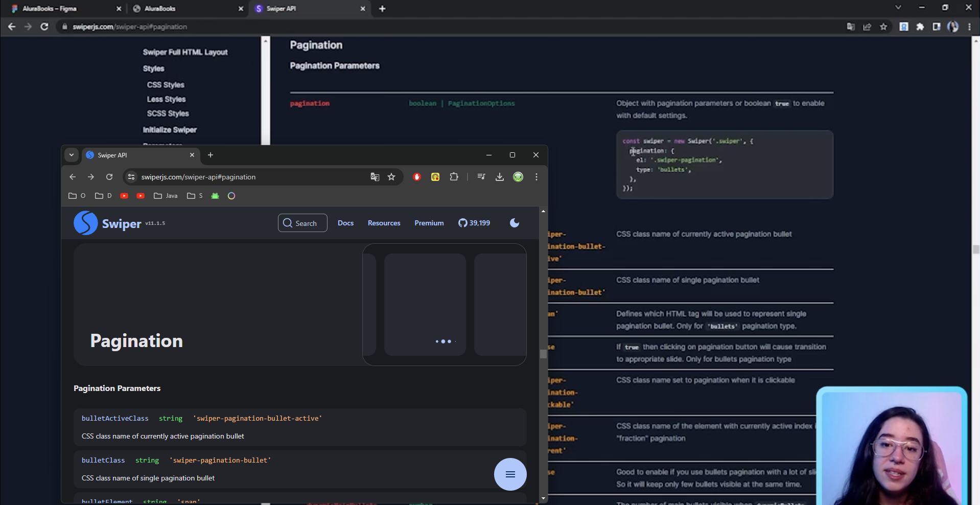Viewport: 980px width, 505px height.
Task: Go back in the background browser
Action: 12,27
